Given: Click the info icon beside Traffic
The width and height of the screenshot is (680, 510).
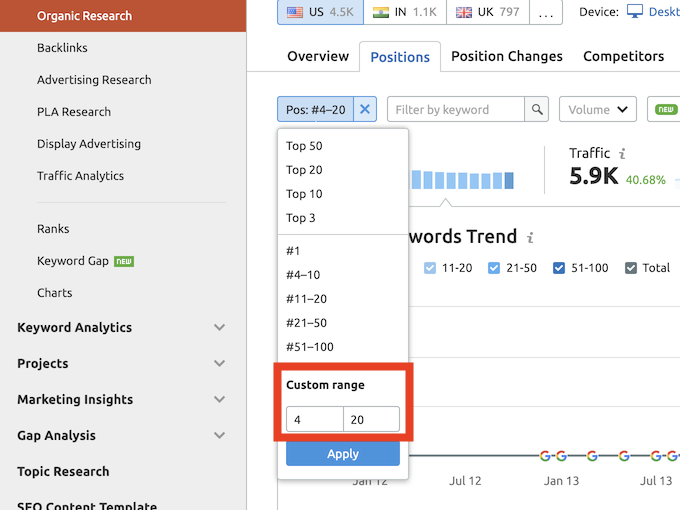Looking at the screenshot, I should tap(622, 154).
